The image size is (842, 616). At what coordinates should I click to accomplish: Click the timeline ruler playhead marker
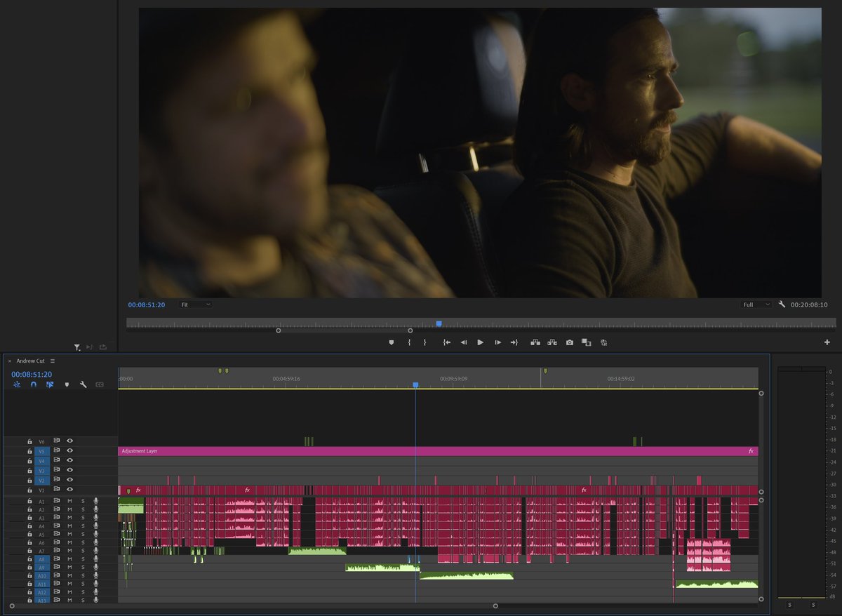[415, 385]
